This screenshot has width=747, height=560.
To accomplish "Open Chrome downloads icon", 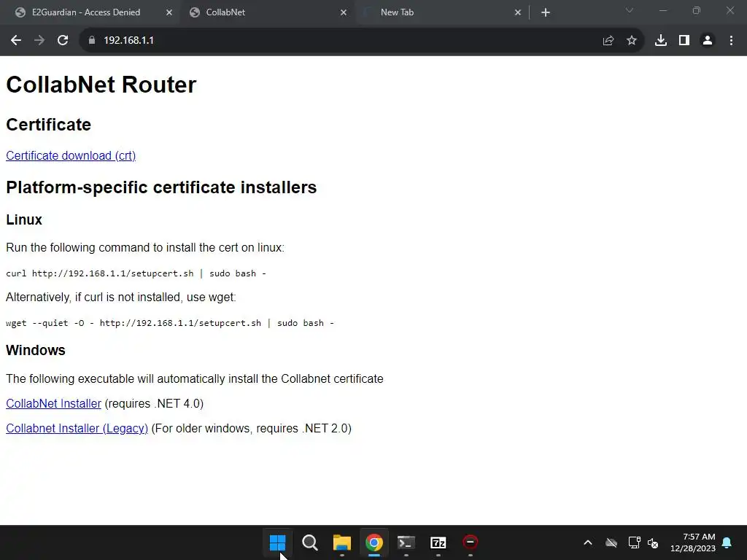I will (661, 41).
